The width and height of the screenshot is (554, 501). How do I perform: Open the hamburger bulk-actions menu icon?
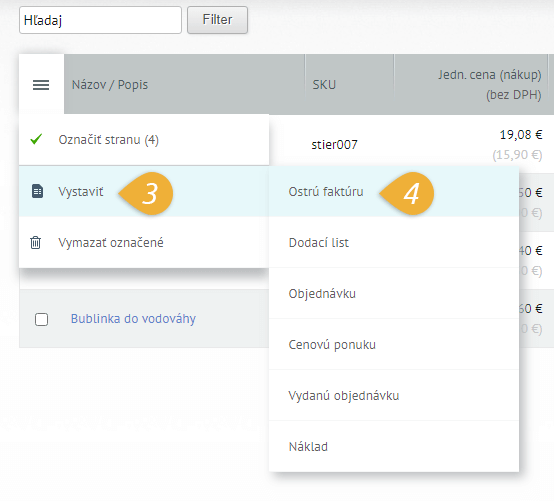pyautogui.click(x=41, y=85)
